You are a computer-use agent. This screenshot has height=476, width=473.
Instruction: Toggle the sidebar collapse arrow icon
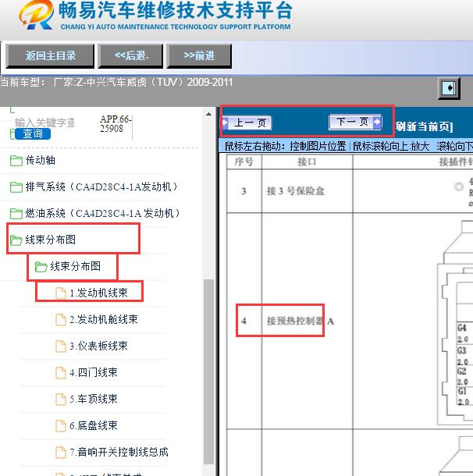pyautogui.click(x=449, y=88)
